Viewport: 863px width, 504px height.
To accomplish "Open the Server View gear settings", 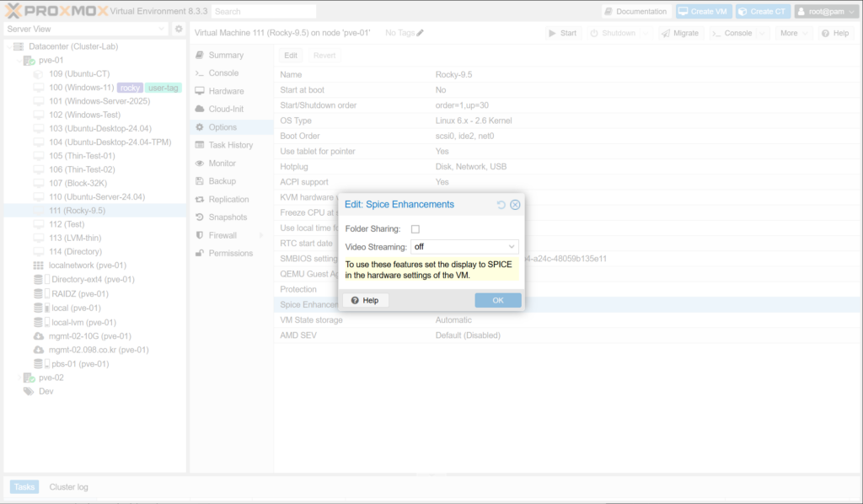I will 179,29.
